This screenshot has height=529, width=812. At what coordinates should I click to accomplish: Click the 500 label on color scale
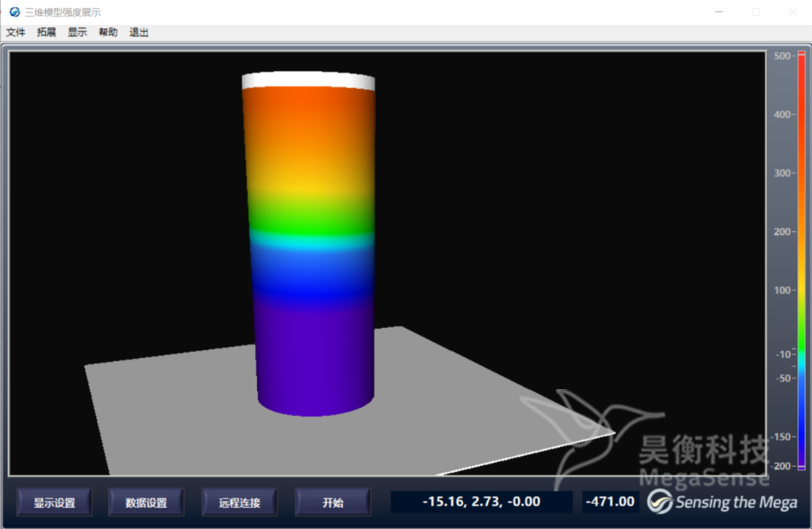[x=782, y=56]
